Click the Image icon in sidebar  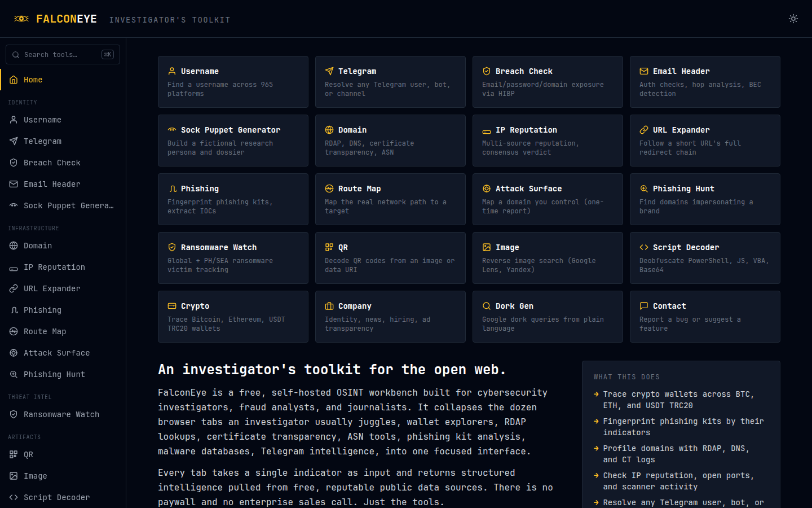click(14, 476)
